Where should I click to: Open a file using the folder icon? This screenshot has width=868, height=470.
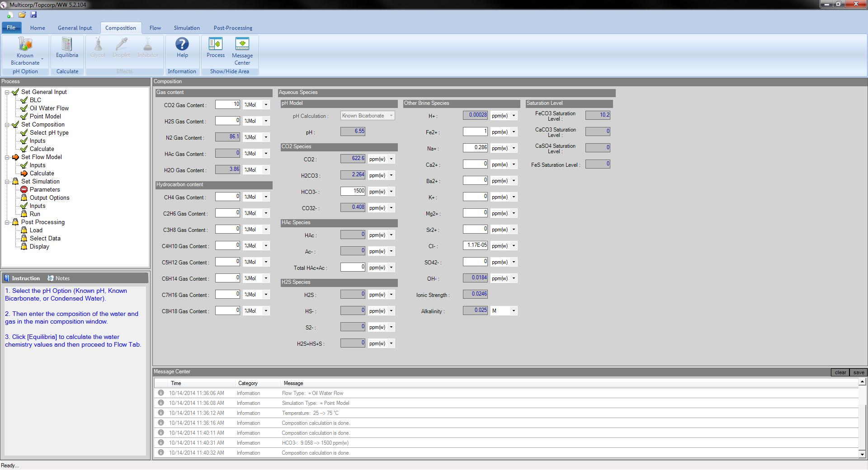21,15
